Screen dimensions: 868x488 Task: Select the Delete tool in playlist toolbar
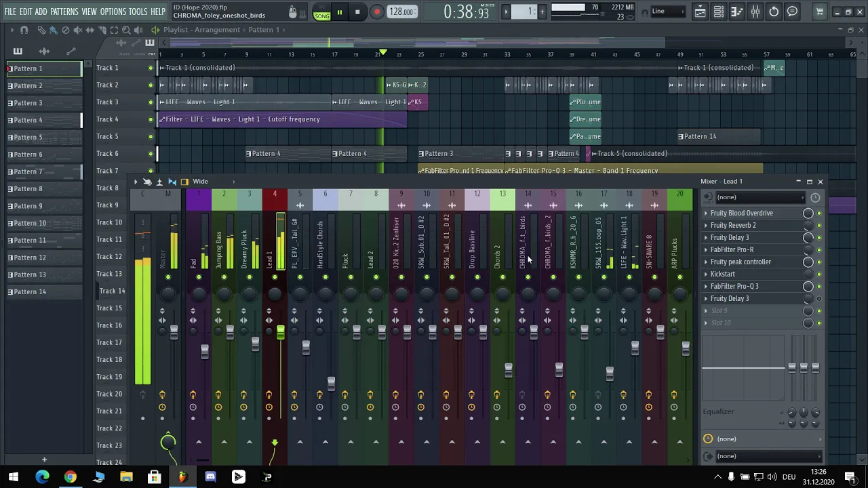coord(66,30)
